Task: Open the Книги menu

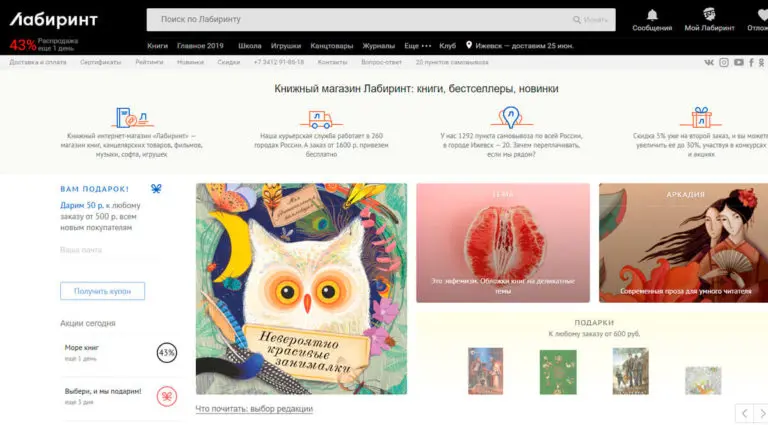Action: pos(157,46)
